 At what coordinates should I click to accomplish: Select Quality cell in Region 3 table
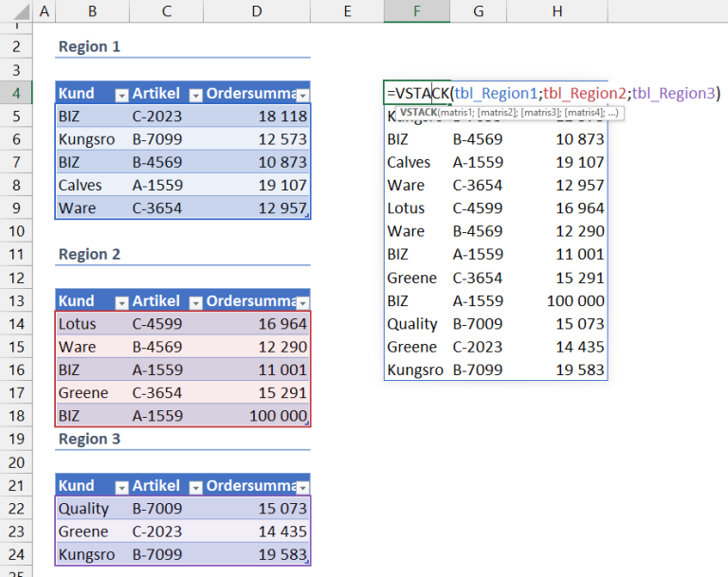(83, 509)
